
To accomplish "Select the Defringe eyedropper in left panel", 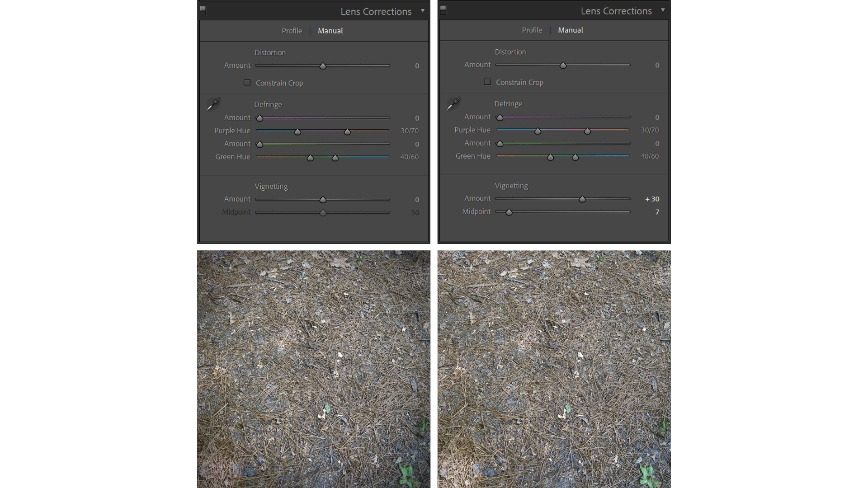I will (x=212, y=103).
